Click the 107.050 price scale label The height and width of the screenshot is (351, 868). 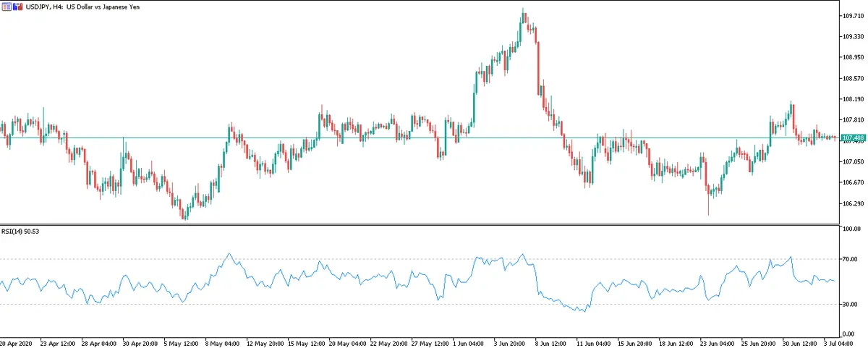pyautogui.click(x=853, y=162)
